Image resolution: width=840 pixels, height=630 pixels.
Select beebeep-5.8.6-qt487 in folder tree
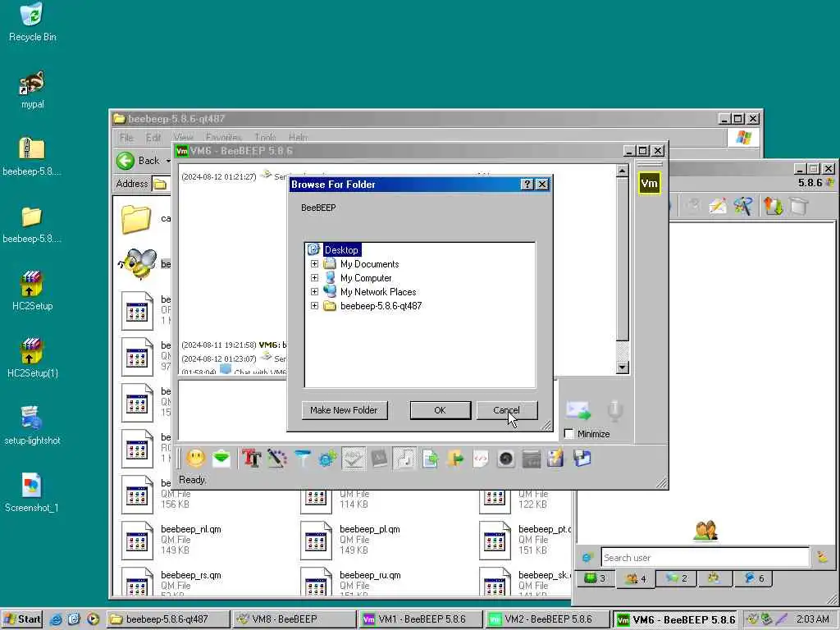381,306
